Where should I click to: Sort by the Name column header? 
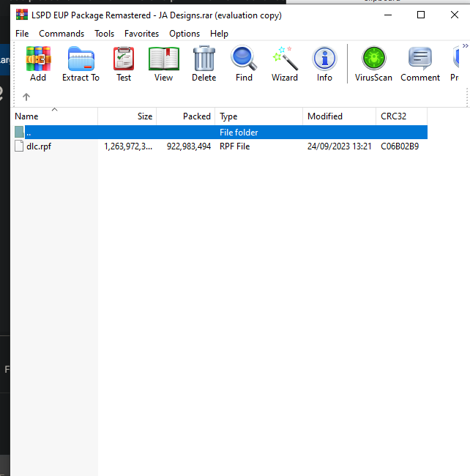55,116
